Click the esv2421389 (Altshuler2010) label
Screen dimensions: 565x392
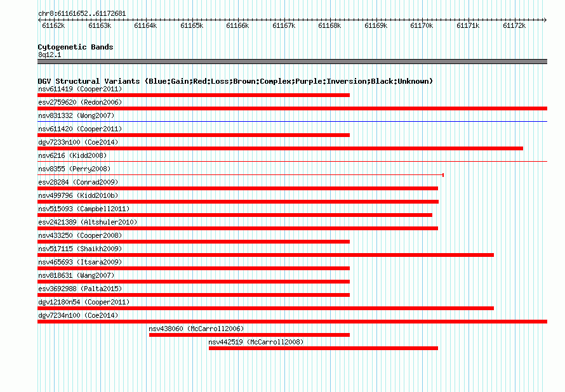(x=88, y=222)
